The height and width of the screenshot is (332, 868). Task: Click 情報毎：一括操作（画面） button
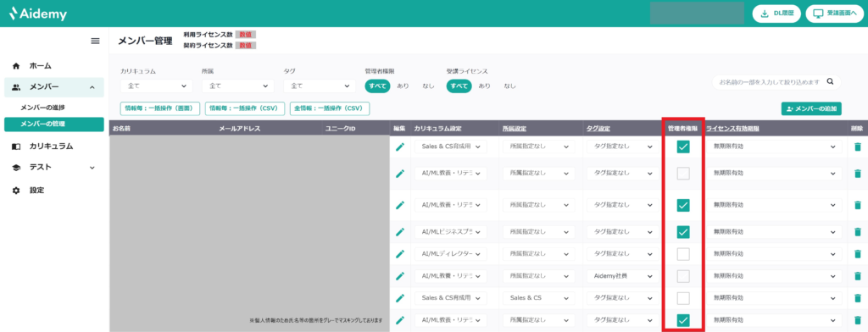160,108
